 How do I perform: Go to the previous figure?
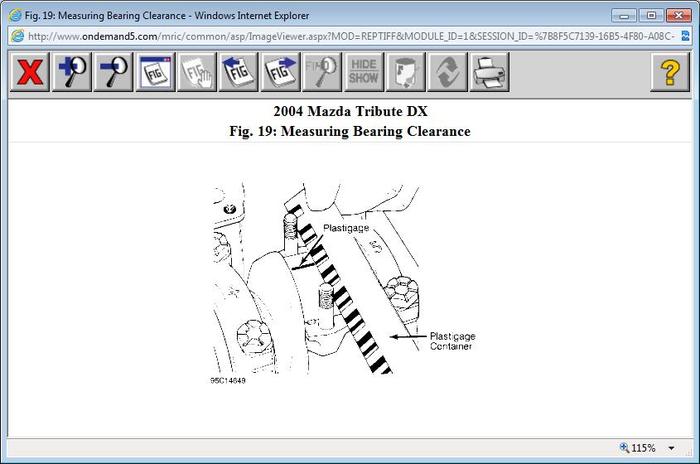[x=238, y=72]
